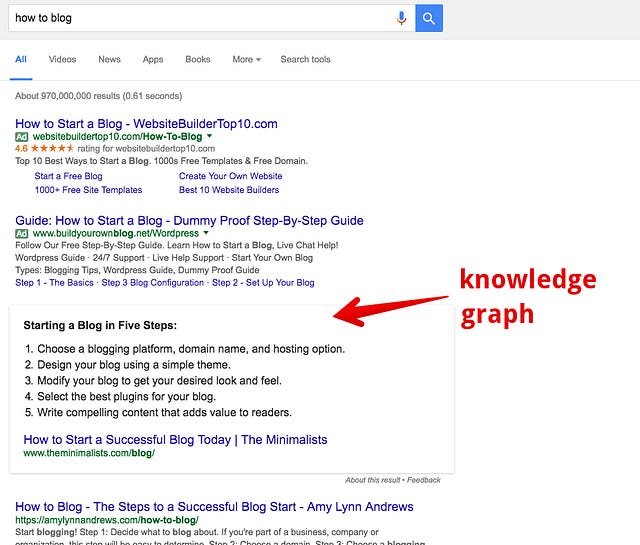
Task: Open "Guide: How to Start a Blog" ad title
Action: point(189,220)
